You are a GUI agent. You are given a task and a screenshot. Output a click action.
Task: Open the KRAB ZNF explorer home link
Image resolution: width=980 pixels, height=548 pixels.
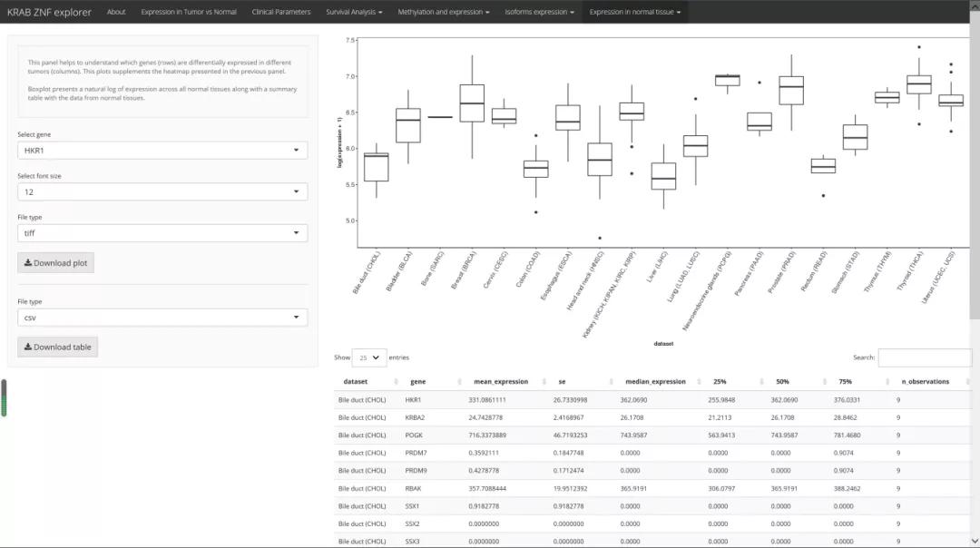click(x=49, y=12)
